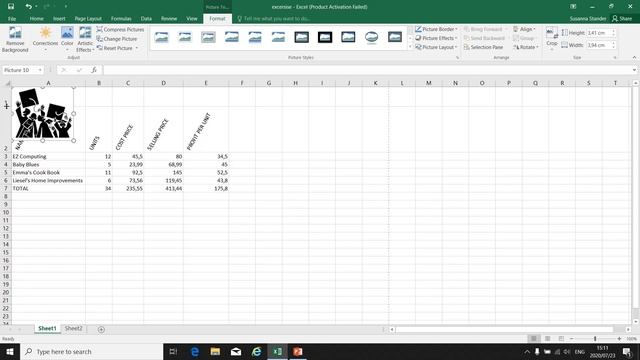The width and height of the screenshot is (640, 360).
Task: Open PowerPoint from the taskbar
Action: 298,351
